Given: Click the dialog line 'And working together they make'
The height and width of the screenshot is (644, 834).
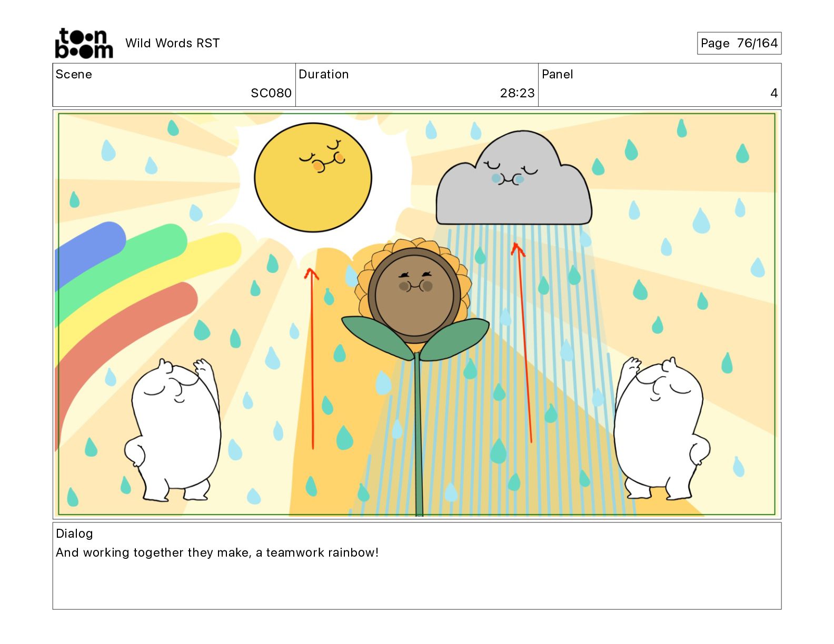Looking at the screenshot, I should coord(153,552).
